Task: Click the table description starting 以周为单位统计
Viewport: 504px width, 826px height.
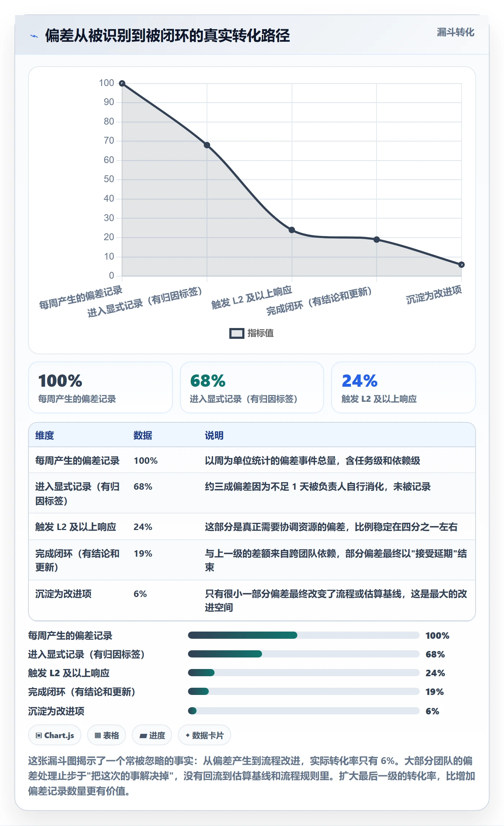Action: pyautogui.click(x=312, y=461)
